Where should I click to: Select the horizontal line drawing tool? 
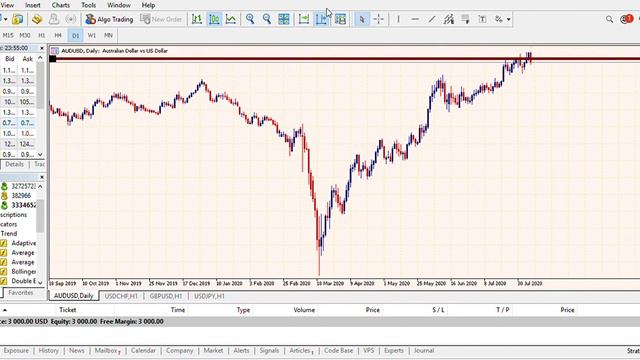(415, 19)
